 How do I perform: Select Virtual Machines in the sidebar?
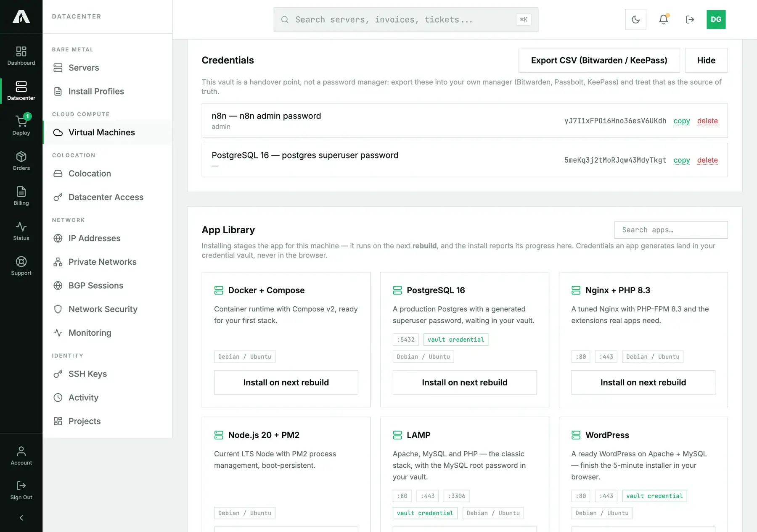pos(107,132)
